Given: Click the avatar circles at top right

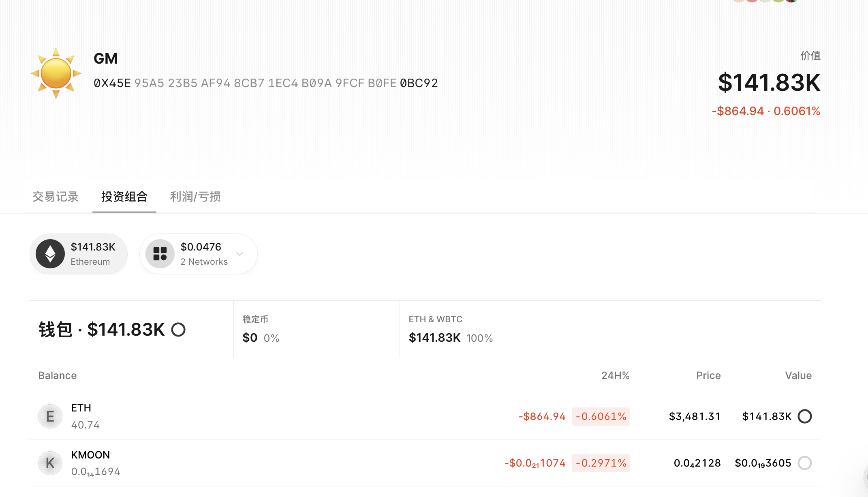Looking at the screenshot, I should [765, 1].
